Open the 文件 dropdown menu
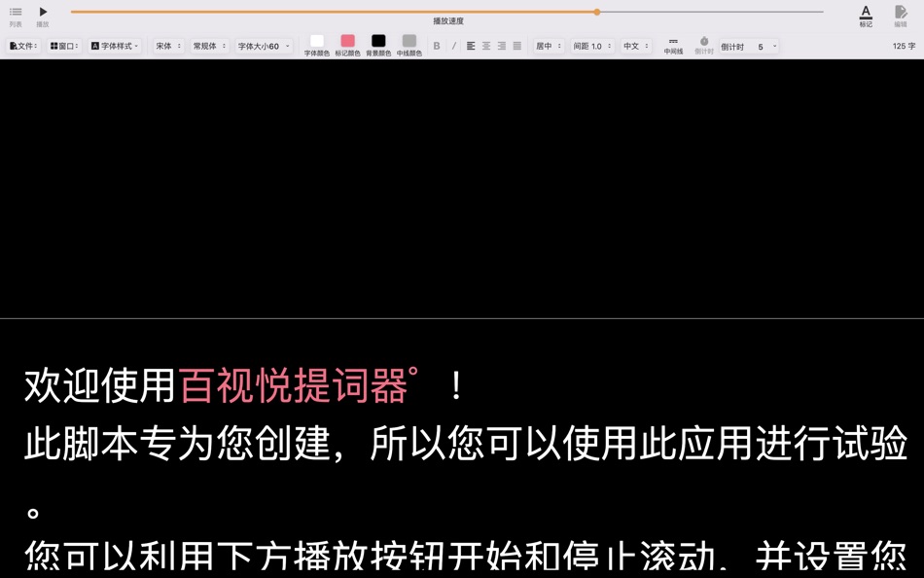Image resolution: width=924 pixels, height=578 pixels. 23,46
